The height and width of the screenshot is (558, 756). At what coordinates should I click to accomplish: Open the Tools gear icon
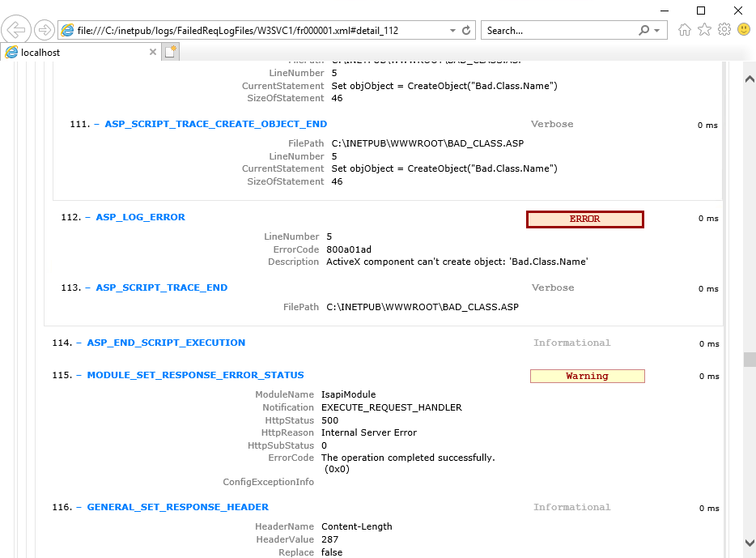pos(724,30)
